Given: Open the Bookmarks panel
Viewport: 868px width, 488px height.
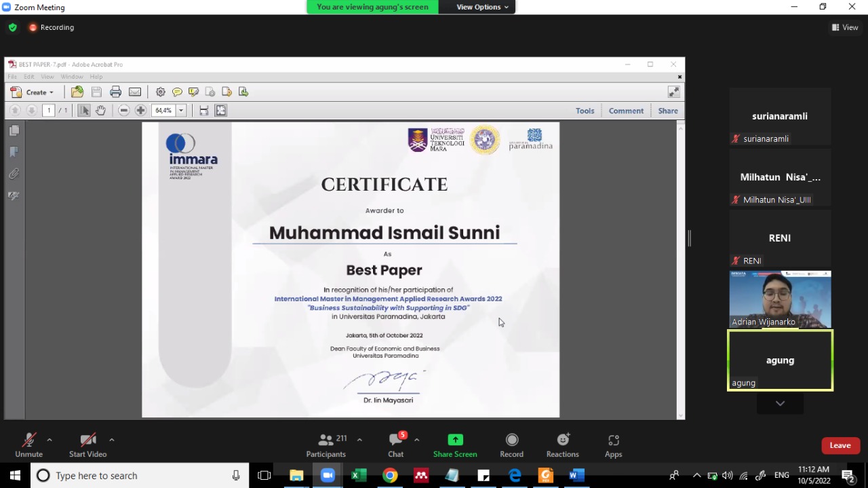Looking at the screenshot, I should pos(14,151).
